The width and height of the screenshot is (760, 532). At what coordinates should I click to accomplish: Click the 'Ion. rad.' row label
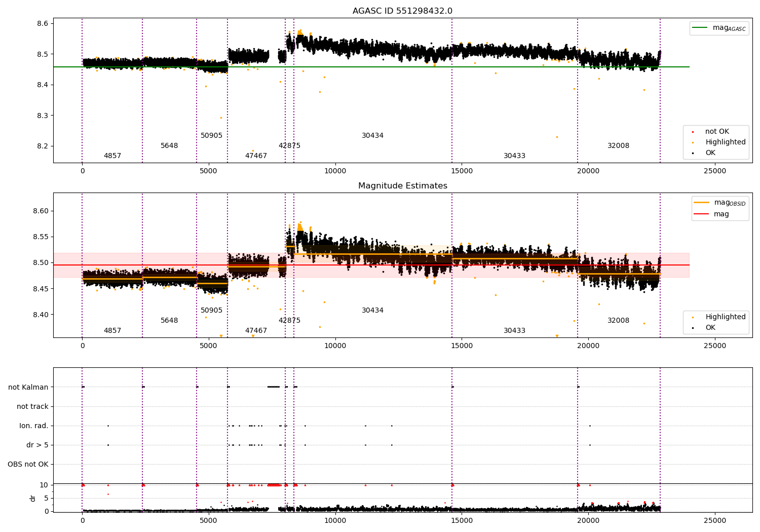tap(34, 426)
